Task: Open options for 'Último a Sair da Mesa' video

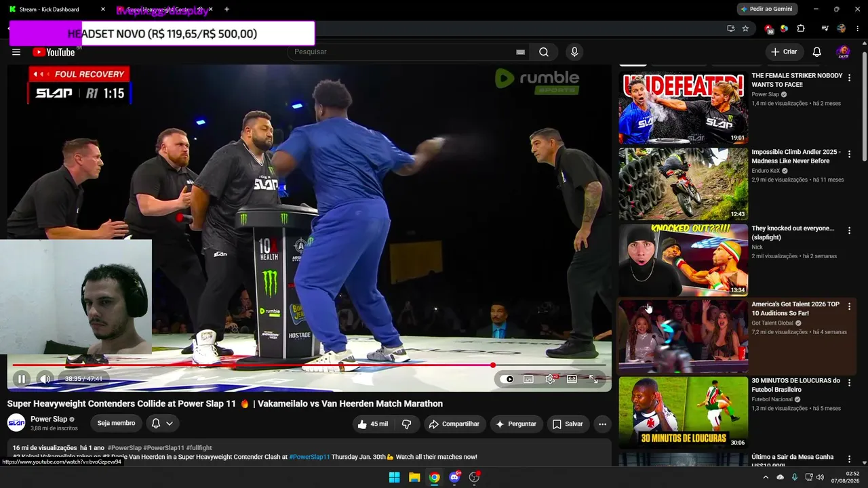Action: click(849, 459)
